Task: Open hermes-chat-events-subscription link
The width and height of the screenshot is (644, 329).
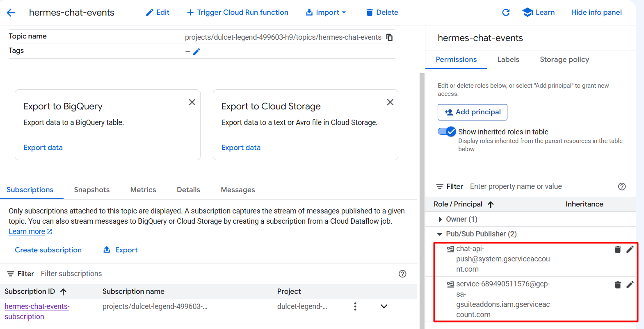Action: pyautogui.click(x=37, y=311)
